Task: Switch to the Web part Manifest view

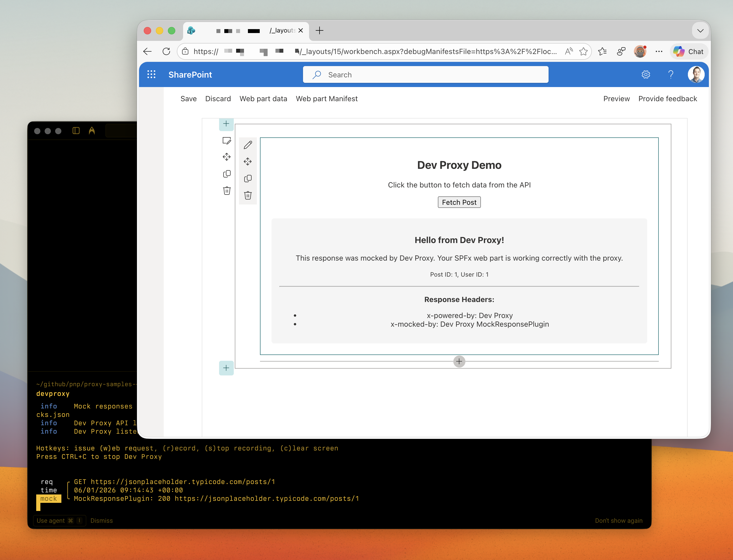Action: click(326, 99)
